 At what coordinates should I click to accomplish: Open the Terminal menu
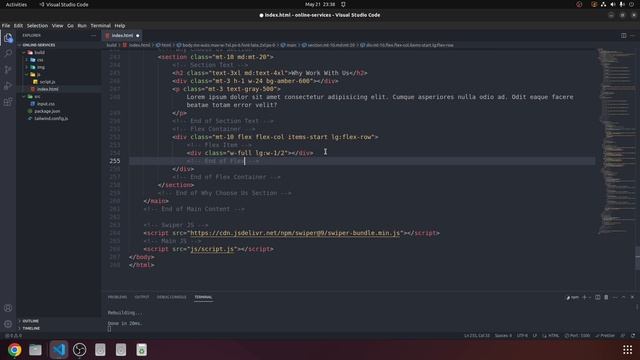pyautogui.click(x=100, y=26)
